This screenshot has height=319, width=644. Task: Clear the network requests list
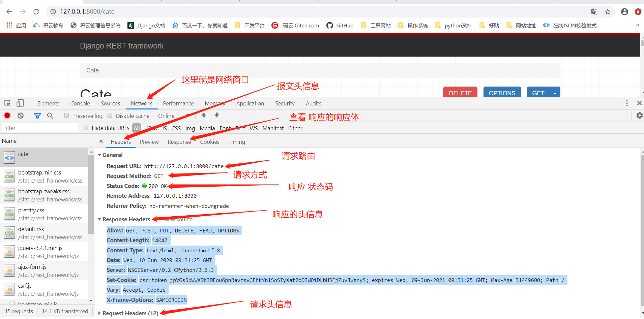pyautogui.click(x=20, y=115)
